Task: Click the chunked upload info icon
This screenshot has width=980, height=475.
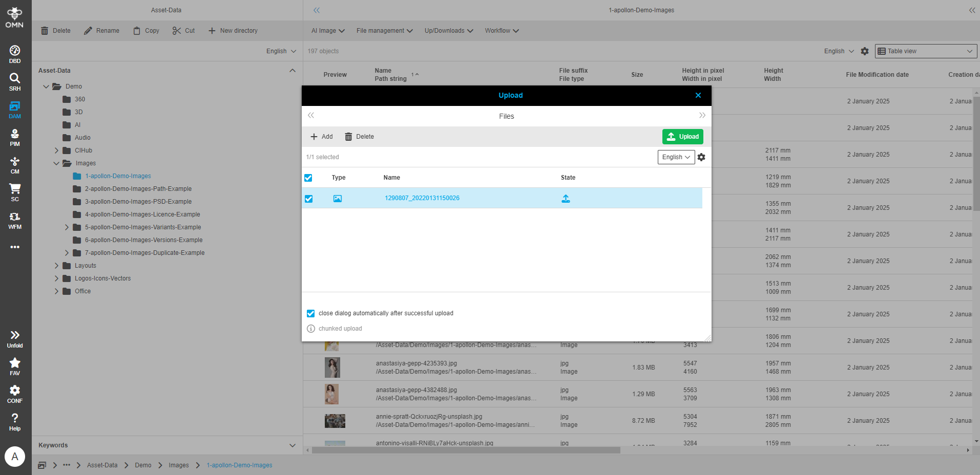Action: [311, 329]
